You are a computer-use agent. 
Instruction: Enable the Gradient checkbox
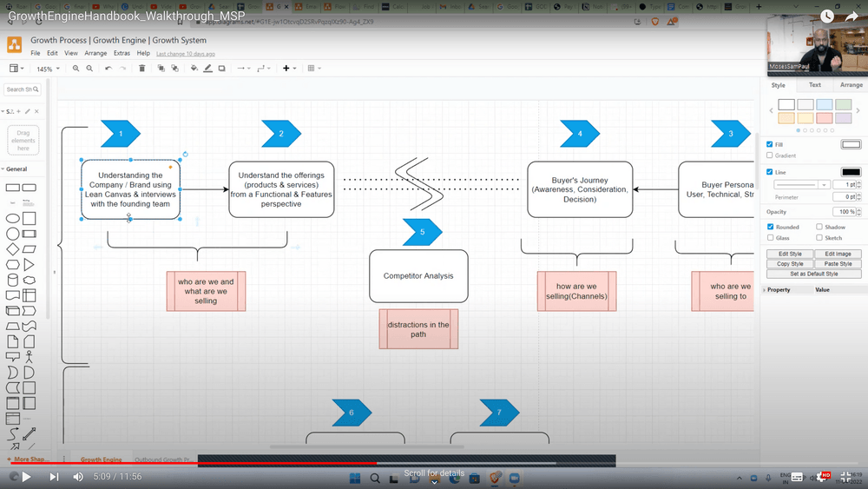pyautogui.click(x=770, y=155)
